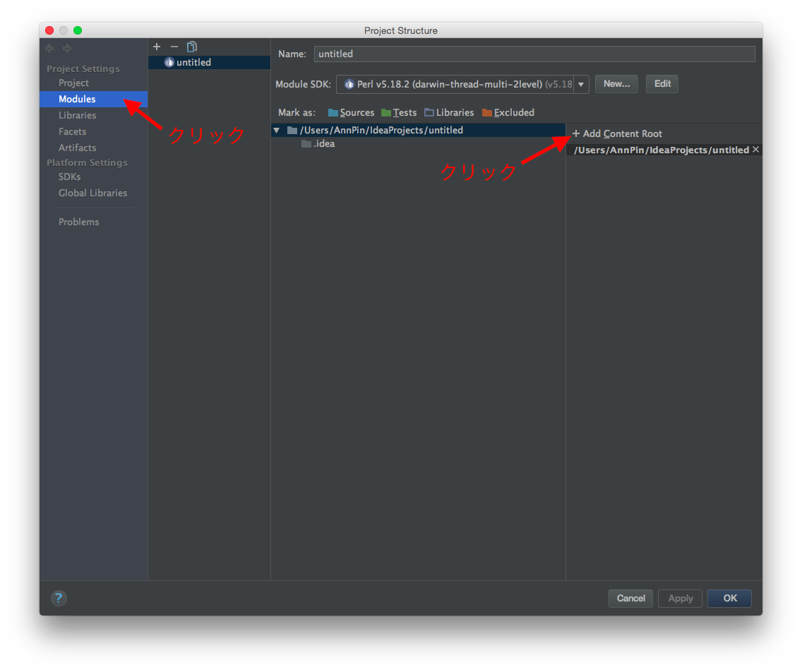Click the New... SDK button

[x=616, y=84]
